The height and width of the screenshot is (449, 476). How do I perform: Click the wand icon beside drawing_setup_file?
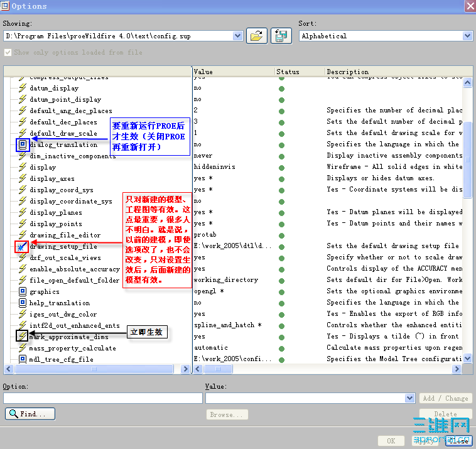21,247
